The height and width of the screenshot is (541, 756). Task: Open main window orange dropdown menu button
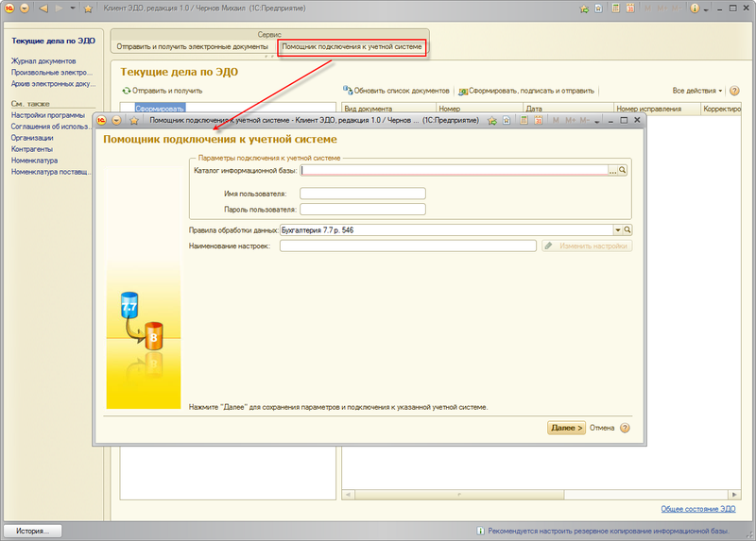pyautogui.click(x=25, y=8)
